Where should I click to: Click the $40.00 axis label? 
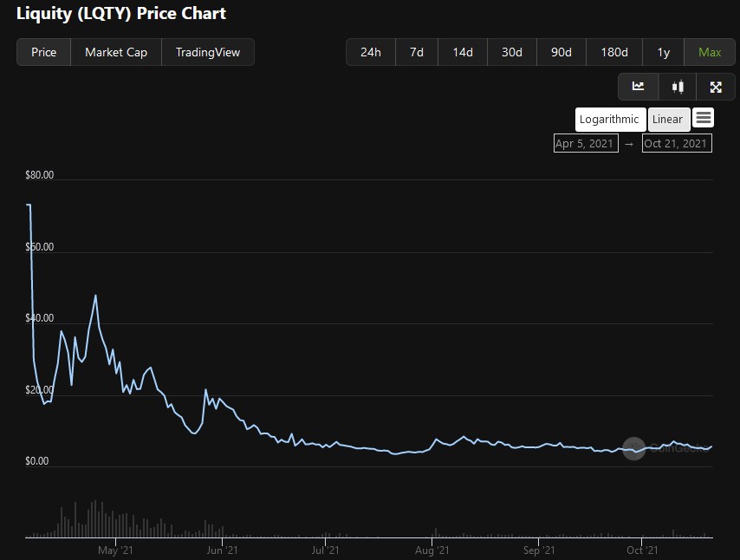click(x=40, y=318)
